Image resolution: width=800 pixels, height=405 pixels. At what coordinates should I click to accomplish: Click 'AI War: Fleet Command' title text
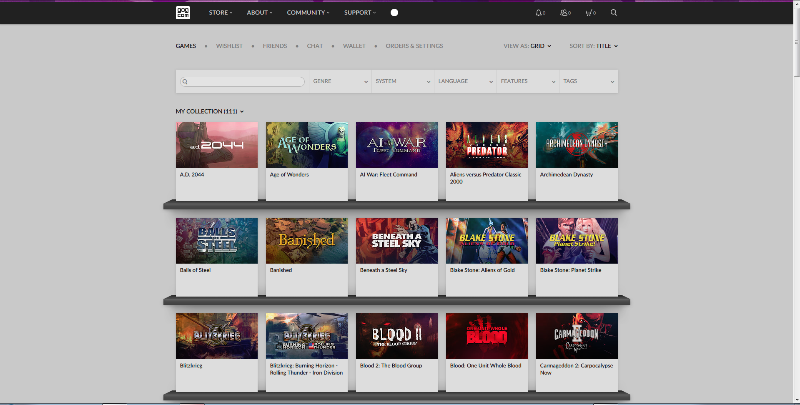pyautogui.click(x=388, y=174)
